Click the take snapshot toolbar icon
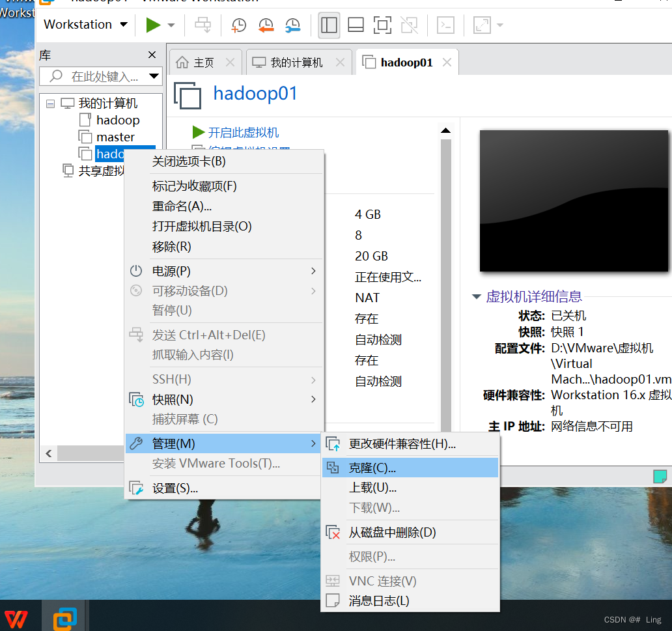This screenshot has width=672, height=631. (x=239, y=25)
